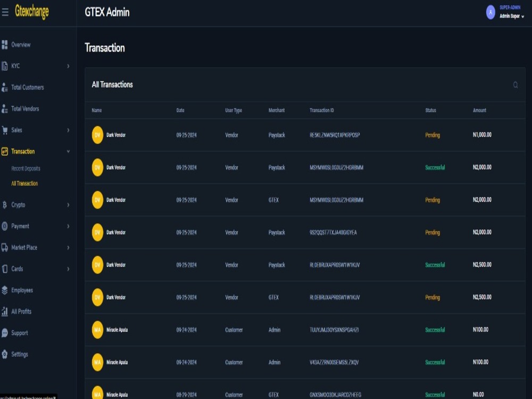
Task: Click the Settings gear icon
Action: click(x=4, y=354)
